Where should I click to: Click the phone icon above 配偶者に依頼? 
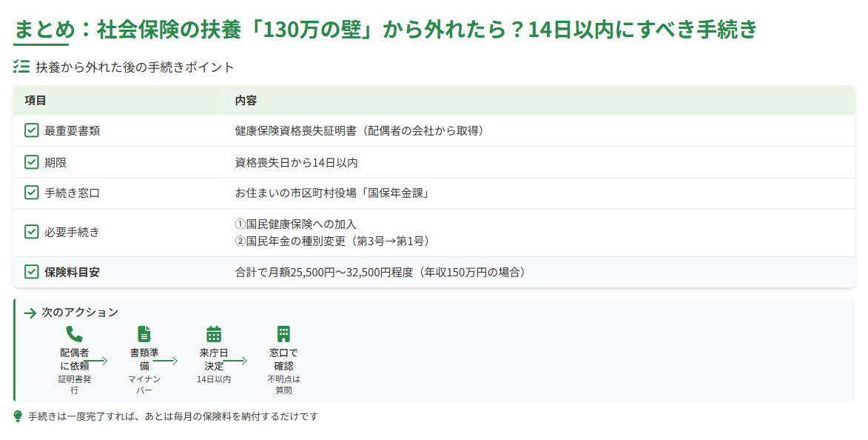pos(74,334)
